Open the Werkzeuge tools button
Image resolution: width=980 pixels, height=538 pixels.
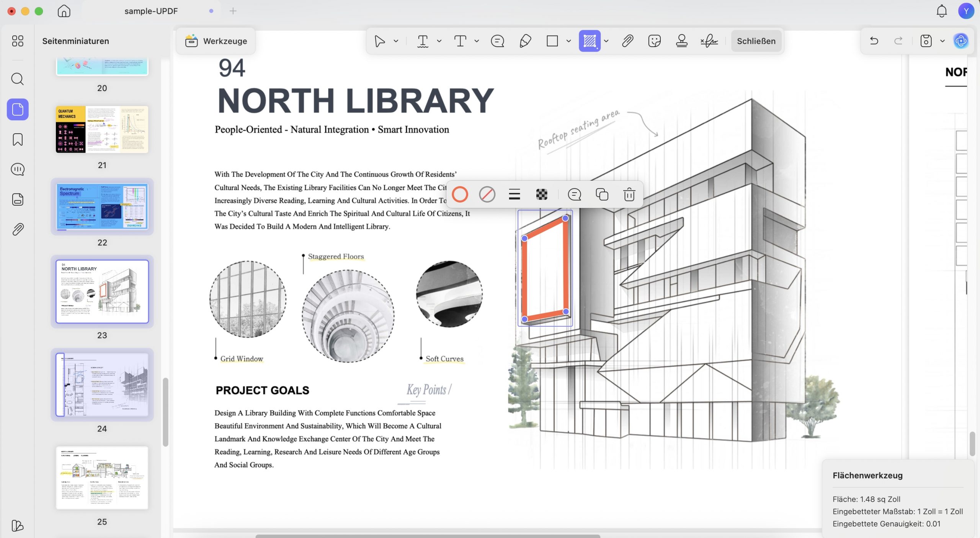[216, 41]
